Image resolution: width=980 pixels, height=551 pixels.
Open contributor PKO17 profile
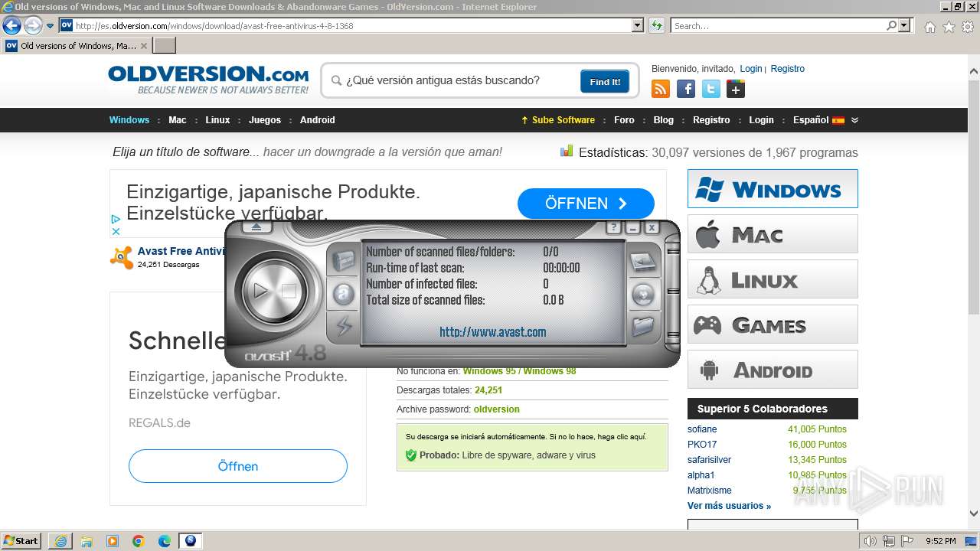[x=702, y=445]
